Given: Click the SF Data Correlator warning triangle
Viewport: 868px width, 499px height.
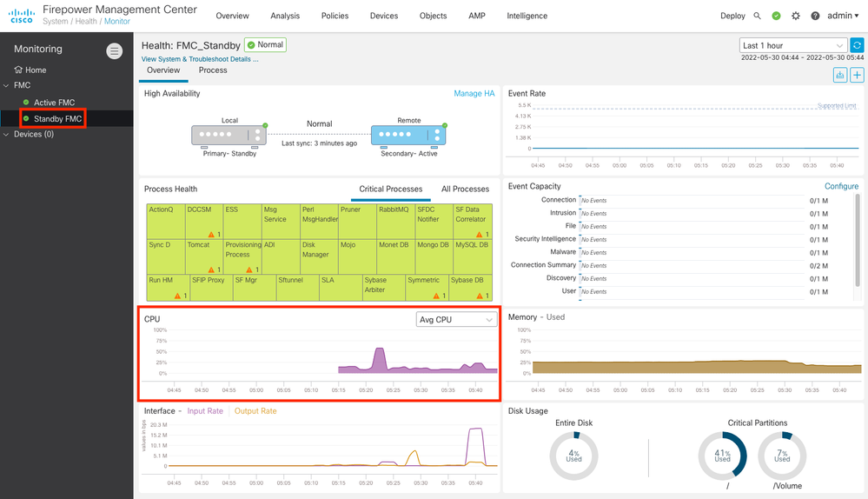Looking at the screenshot, I should [480, 234].
